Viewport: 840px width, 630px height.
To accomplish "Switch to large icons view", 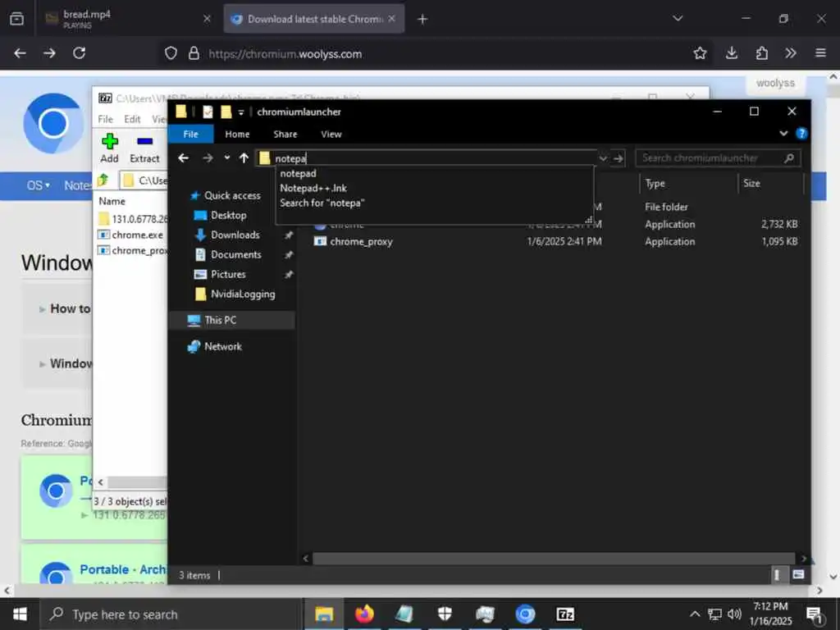I will coord(798,575).
